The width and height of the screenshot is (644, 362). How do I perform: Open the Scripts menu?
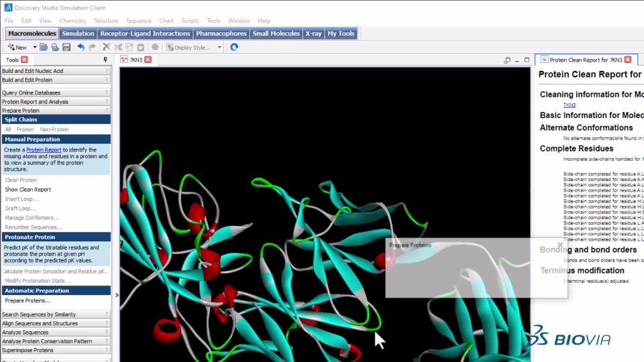click(x=190, y=21)
